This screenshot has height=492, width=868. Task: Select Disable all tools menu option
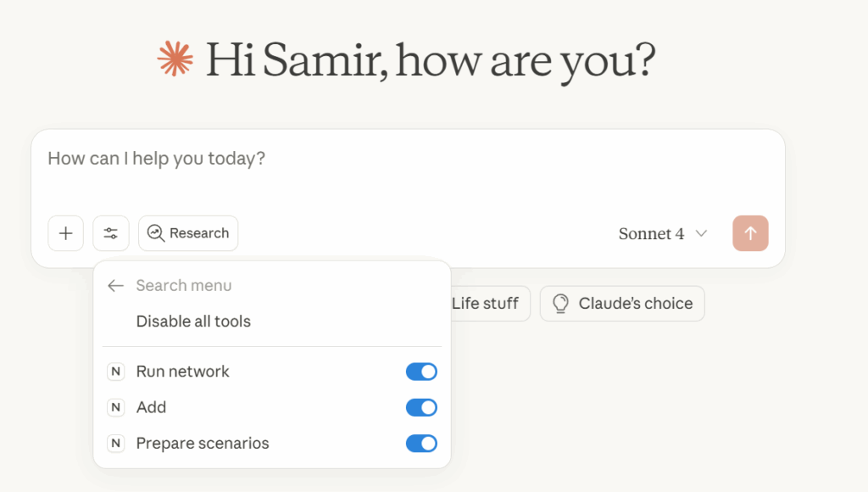[193, 321]
